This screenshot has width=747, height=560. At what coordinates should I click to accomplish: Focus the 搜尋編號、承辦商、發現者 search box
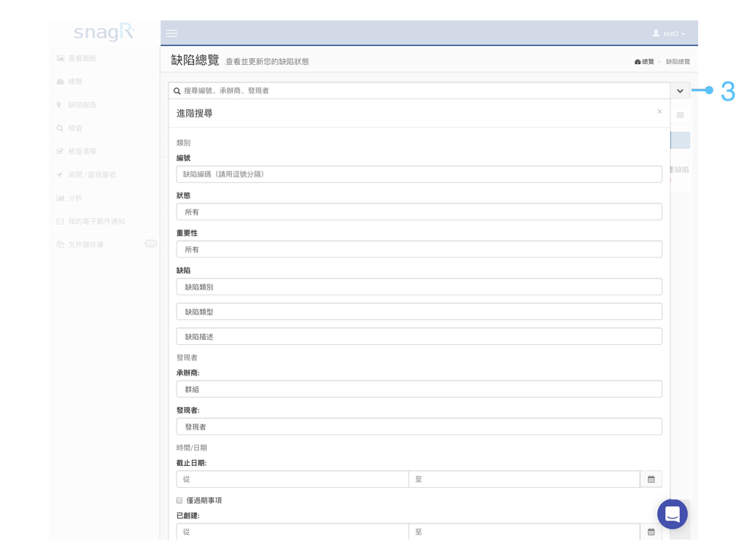coord(419,91)
